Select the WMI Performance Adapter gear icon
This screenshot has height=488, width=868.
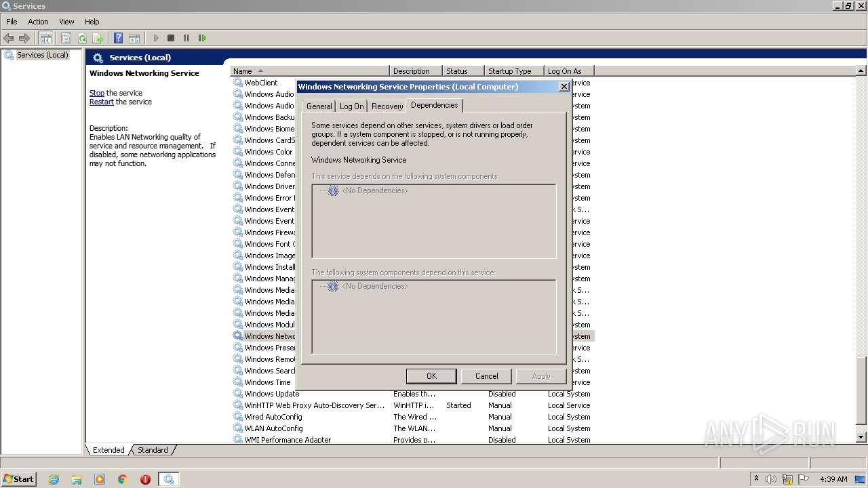click(238, 439)
